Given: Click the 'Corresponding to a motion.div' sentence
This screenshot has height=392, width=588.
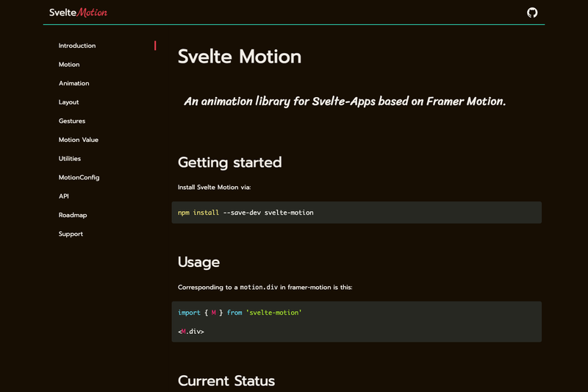Looking at the screenshot, I should (265, 288).
